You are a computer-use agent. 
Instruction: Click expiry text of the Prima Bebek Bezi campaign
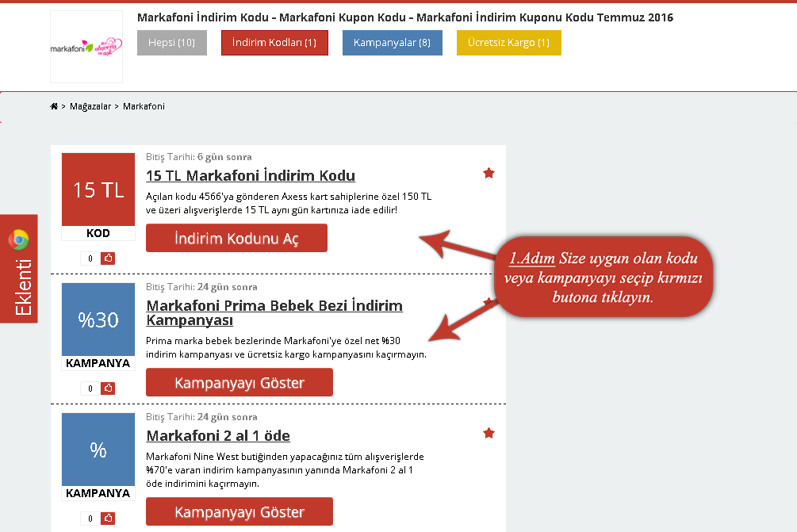[x=201, y=287]
